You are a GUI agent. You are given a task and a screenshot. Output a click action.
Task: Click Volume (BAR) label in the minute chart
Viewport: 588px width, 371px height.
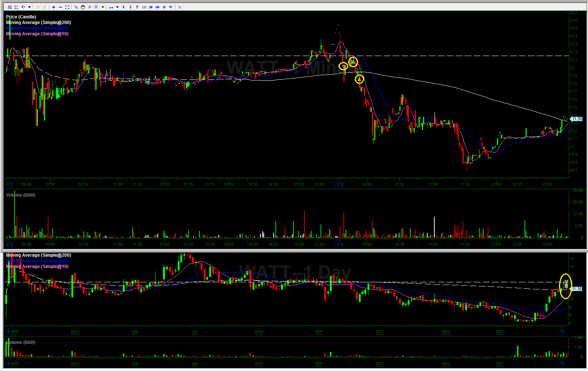21,195
